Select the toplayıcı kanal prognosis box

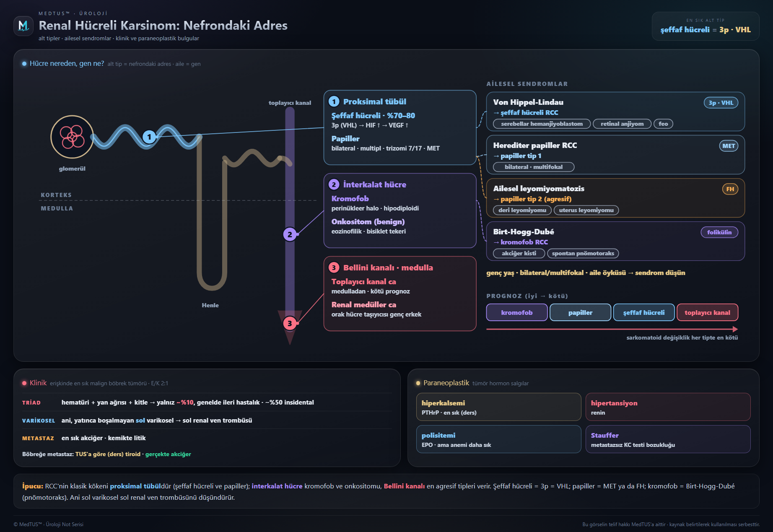pos(707,312)
